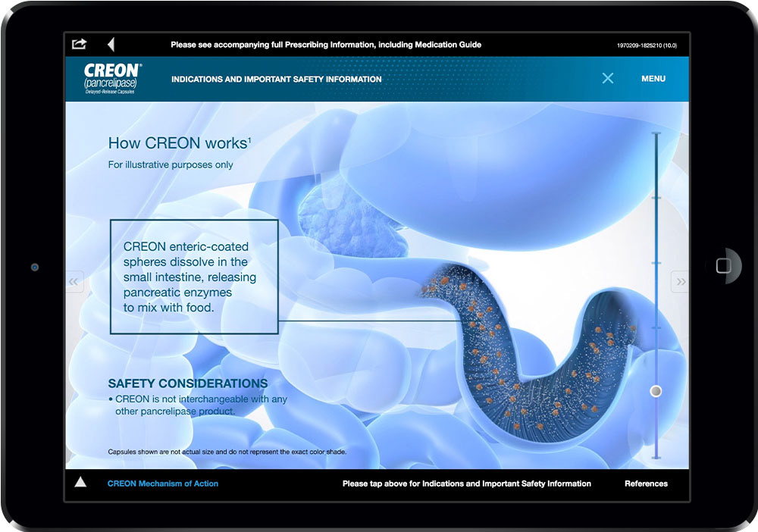
Task: Click the capsules disclaimer footnote
Action: [227, 452]
